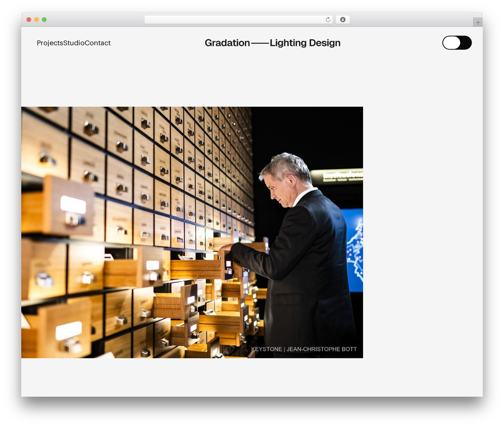Open the browser downloads button
The width and height of the screenshot is (504, 427).
pos(343,20)
